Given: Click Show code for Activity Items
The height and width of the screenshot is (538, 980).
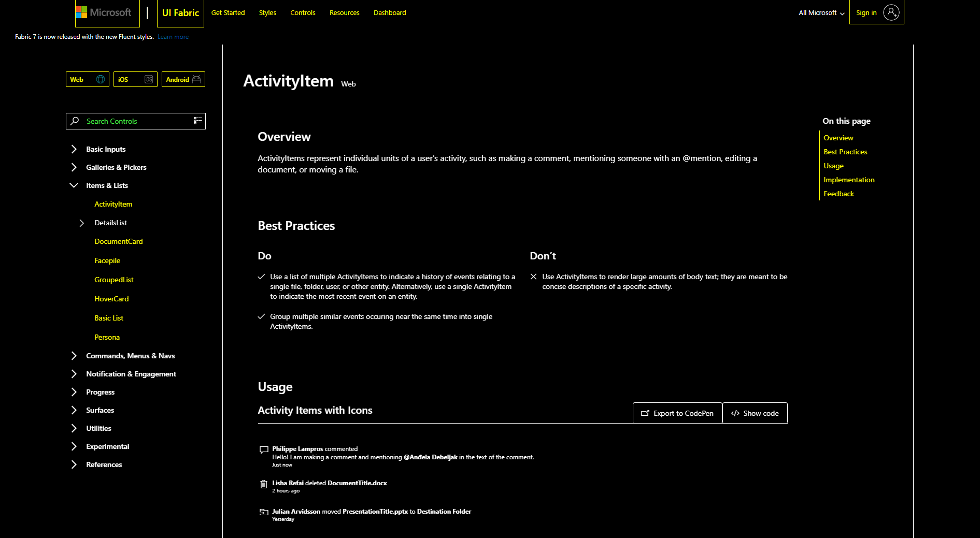Looking at the screenshot, I should click(x=755, y=413).
